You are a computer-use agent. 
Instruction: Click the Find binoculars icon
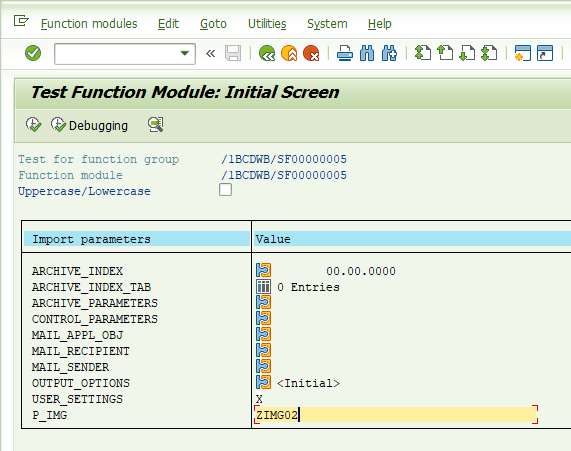pos(367,53)
